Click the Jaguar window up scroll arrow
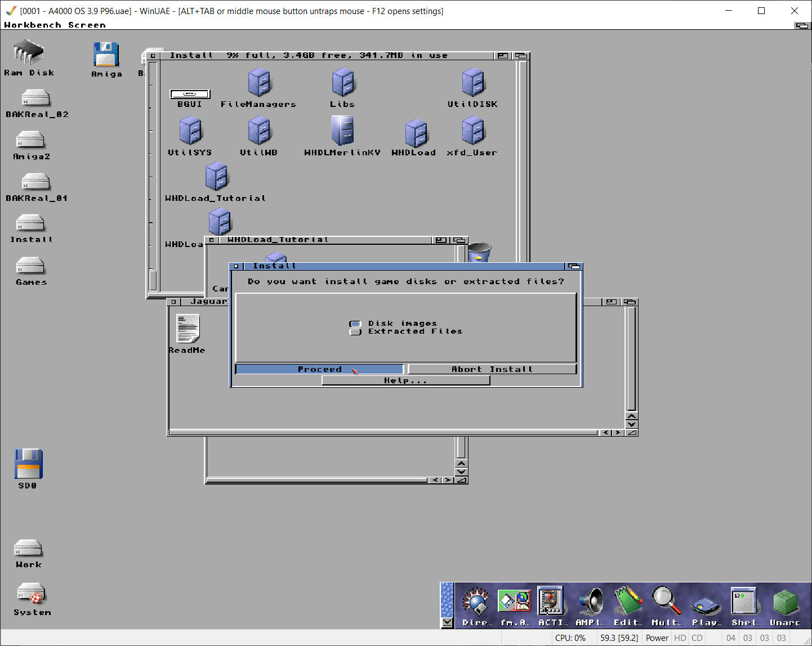 [x=631, y=416]
